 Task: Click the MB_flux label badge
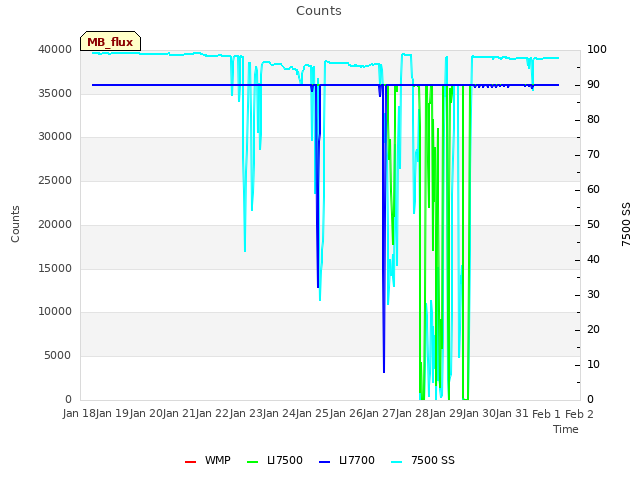pyautogui.click(x=110, y=41)
